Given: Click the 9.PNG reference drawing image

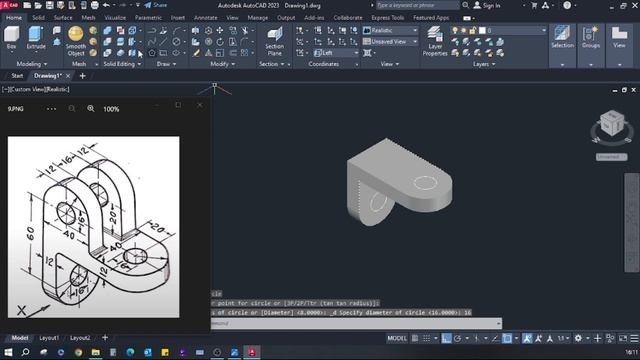Looking at the screenshot, I should tap(93, 227).
